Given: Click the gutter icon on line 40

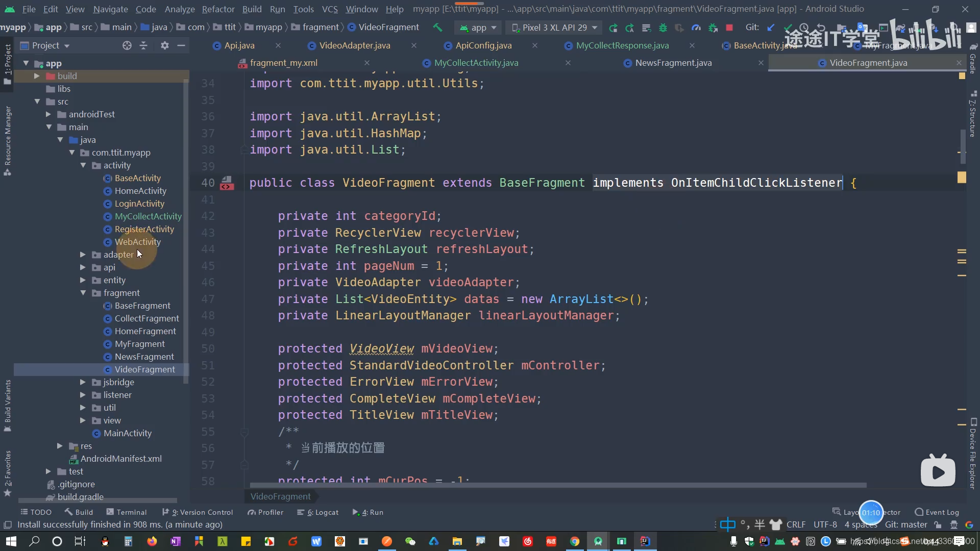Looking at the screenshot, I should pyautogui.click(x=227, y=183).
